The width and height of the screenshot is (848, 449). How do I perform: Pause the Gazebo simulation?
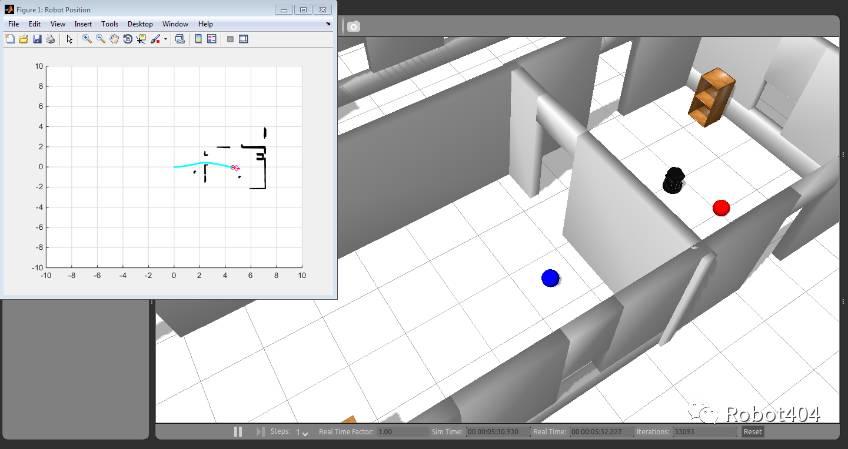[237, 432]
